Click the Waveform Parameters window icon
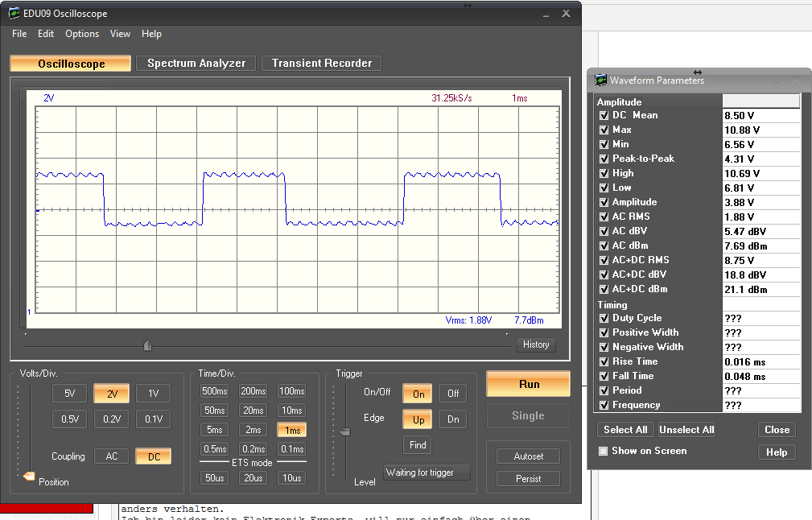Screen dimensions: 812x520 click(x=600, y=80)
